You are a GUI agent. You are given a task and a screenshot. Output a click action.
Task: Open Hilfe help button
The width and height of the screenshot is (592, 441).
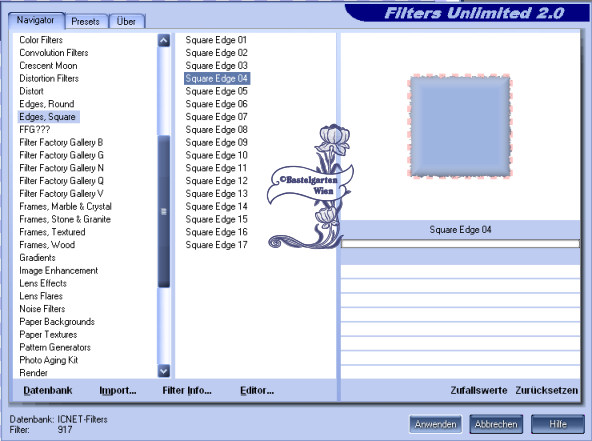click(558, 424)
